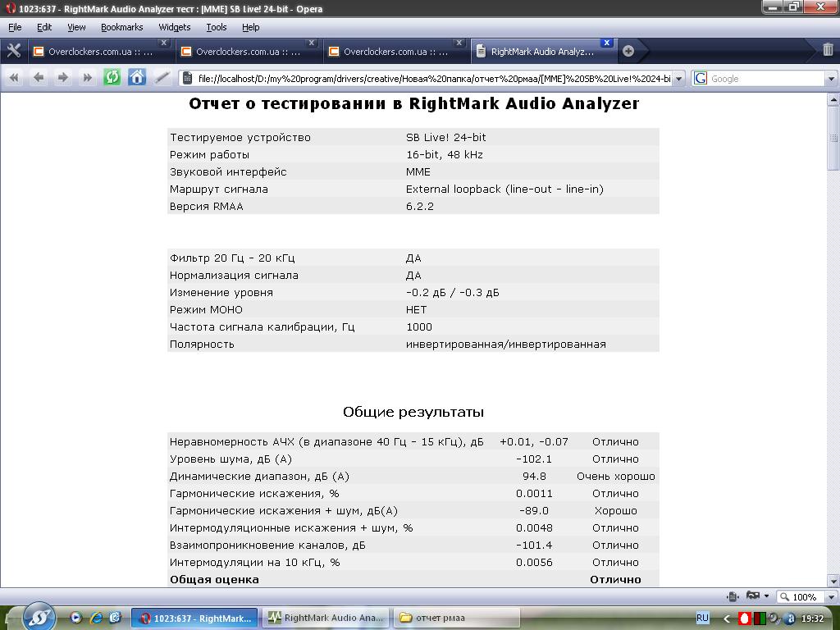840x630 pixels.
Task: Click the '16-bit, 48 kHz' value
Action: [x=444, y=155]
